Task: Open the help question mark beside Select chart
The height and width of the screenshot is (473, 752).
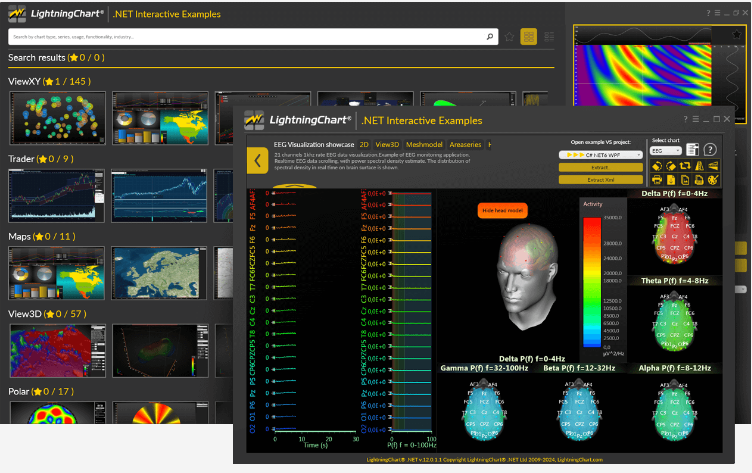Action: tap(710, 150)
